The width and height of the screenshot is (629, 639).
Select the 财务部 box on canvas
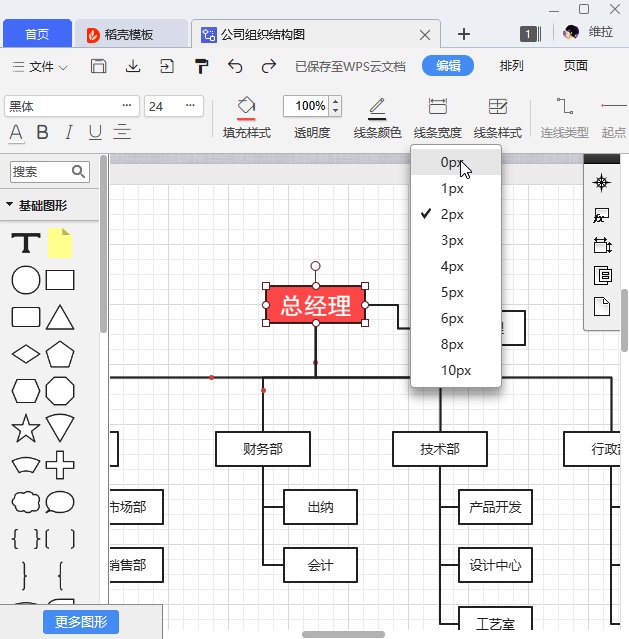tap(263, 449)
